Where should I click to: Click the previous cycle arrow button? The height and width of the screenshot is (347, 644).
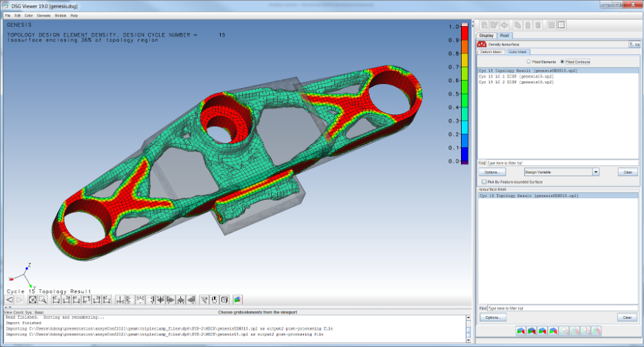point(10,299)
